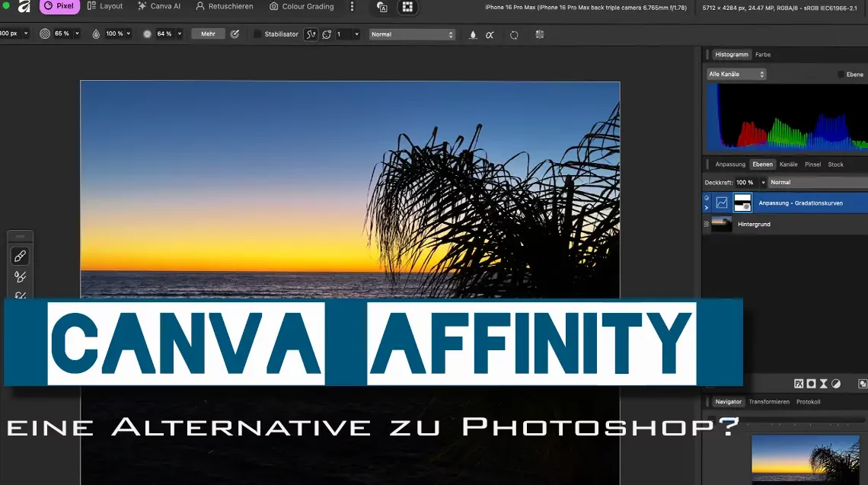This screenshot has width=868, height=485.
Task: Switch to the Kanäle tab
Action: (788, 164)
